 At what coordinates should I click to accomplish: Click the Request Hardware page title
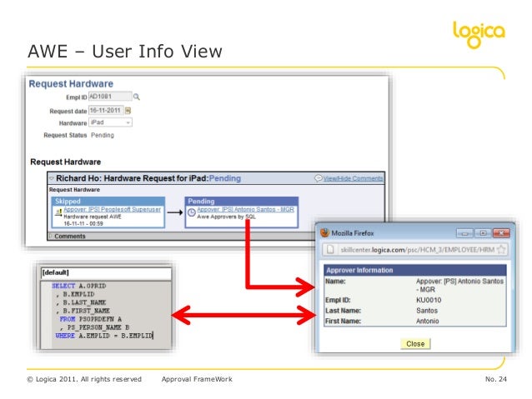point(71,84)
